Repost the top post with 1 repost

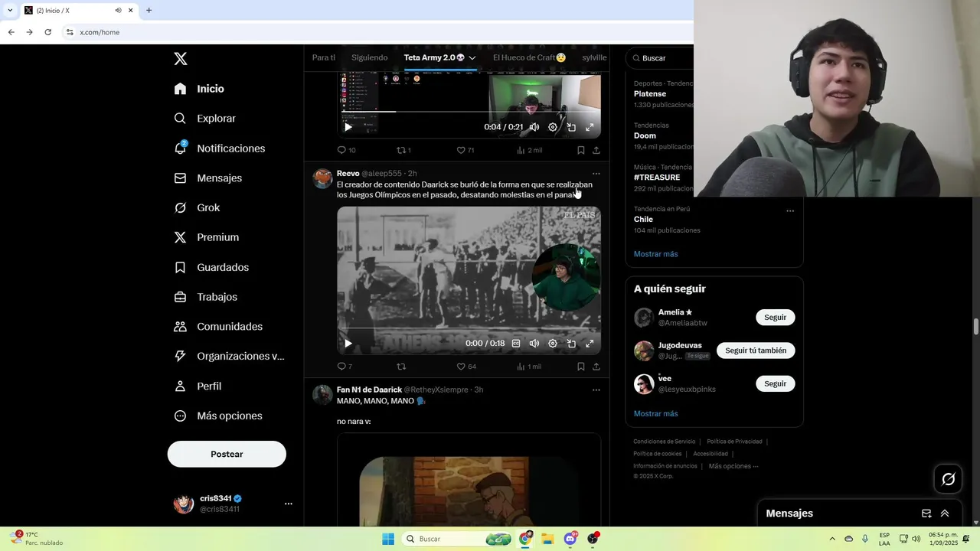403,150
